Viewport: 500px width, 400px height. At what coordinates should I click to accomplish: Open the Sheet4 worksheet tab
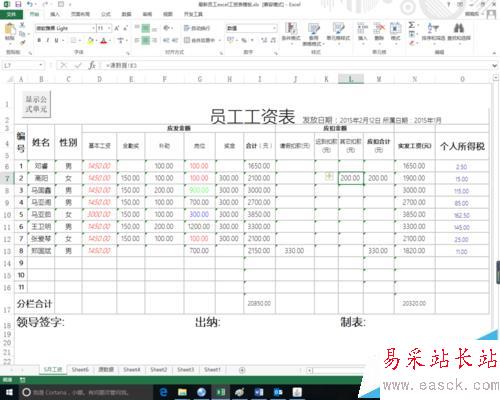[x=132, y=370]
